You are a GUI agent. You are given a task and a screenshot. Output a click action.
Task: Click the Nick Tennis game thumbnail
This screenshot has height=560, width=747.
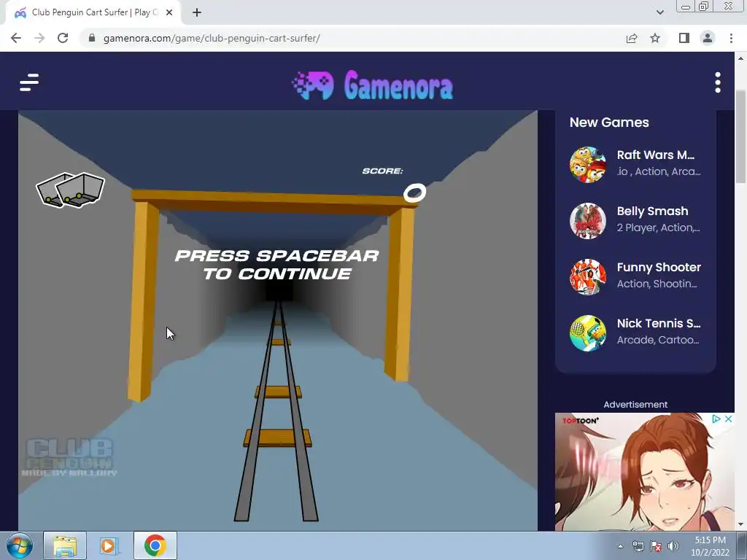click(588, 332)
